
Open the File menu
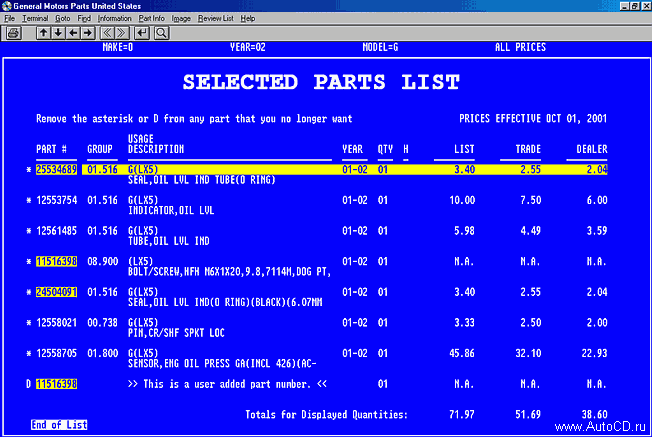[x=9, y=18]
